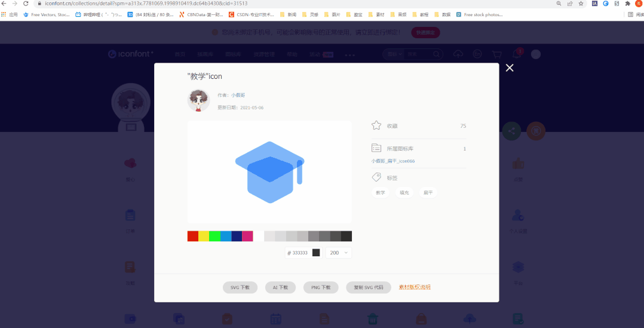The image size is (644, 328).
Task: Open the 帮助 nav item
Action: (292, 54)
